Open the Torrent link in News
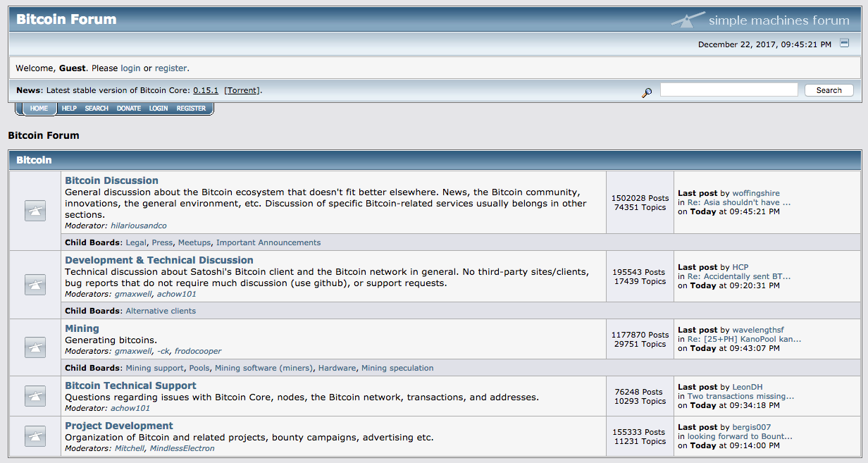Viewport: 868px width, 463px height. coord(242,90)
